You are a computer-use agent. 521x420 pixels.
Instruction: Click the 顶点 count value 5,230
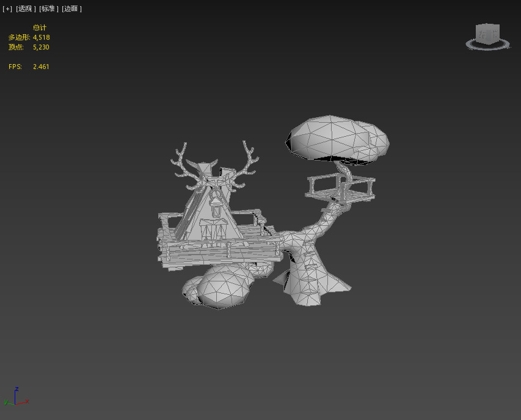(x=41, y=47)
